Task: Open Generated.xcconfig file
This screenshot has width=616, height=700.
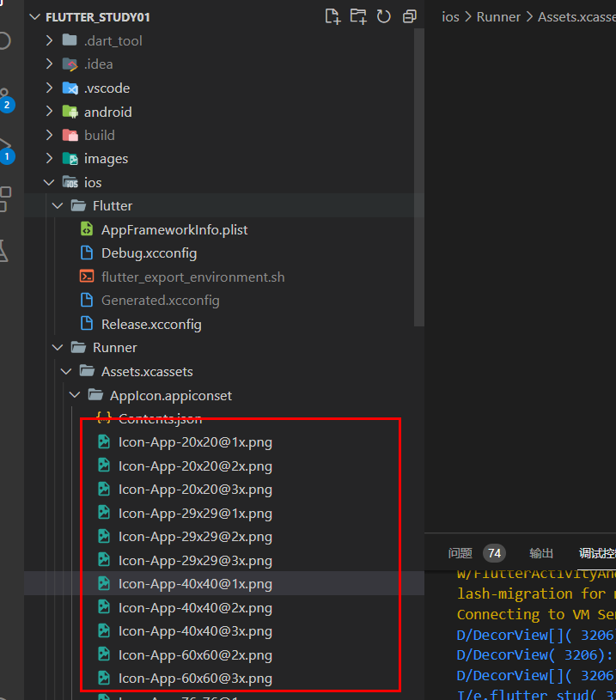Action: click(161, 301)
